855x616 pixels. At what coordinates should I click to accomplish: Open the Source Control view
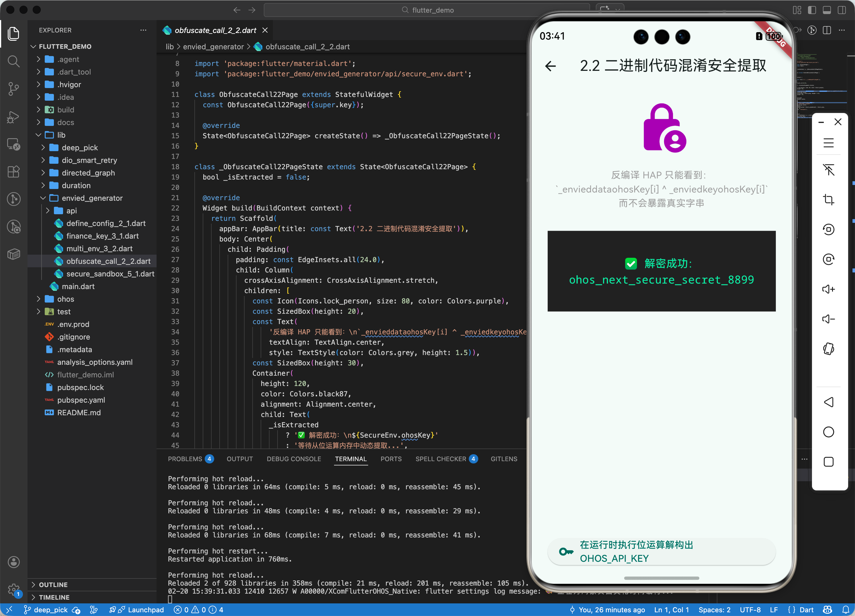13,89
